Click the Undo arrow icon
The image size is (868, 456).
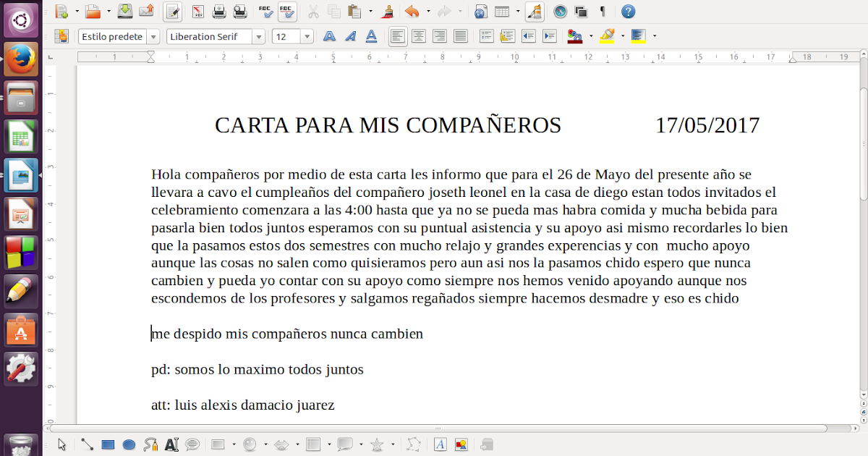[412, 11]
